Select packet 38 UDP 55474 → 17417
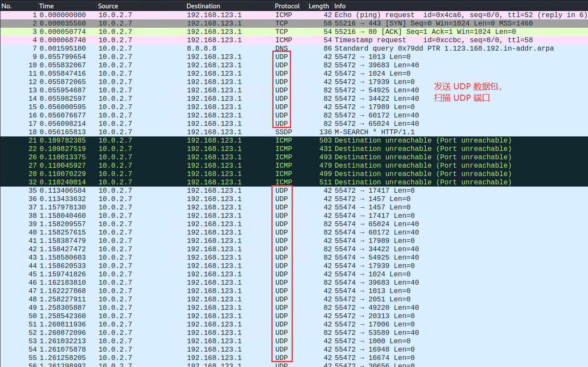Image resolution: width=588 pixels, height=367 pixels. click(x=294, y=216)
